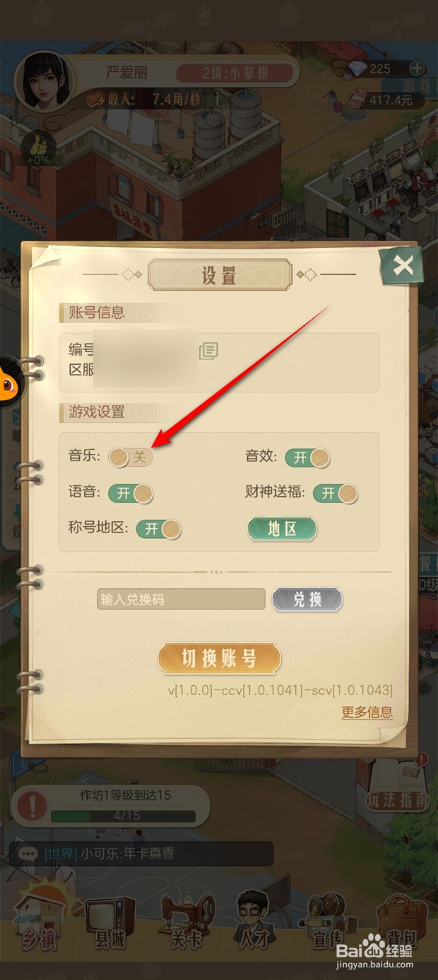Viewport: 438px width, 980px height.
Task: Turn on the 音乐 music toggle
Action: click(131, 457)
